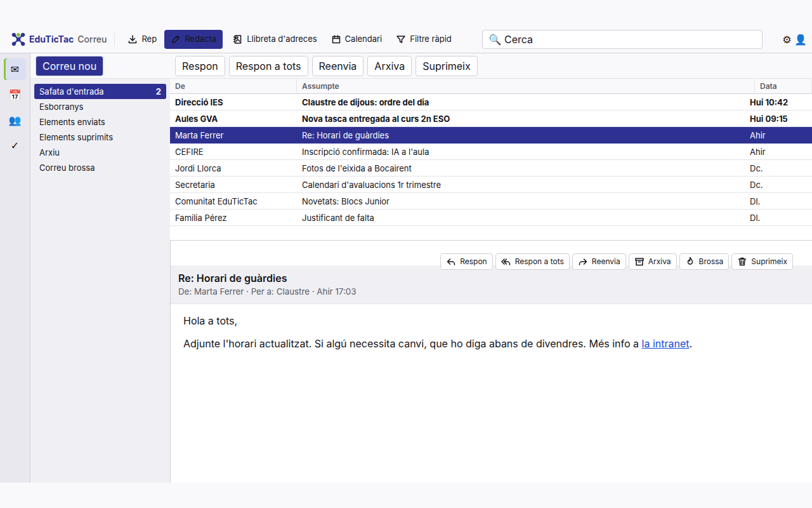
Task: Click Respon a tots in message preview
Action: pos(532,262)
